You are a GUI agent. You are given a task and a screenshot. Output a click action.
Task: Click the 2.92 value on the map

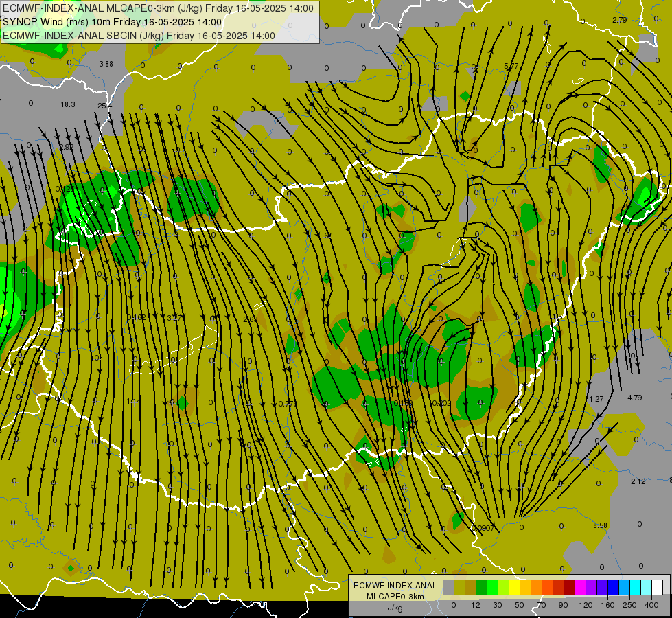click(x=67, y=147)
